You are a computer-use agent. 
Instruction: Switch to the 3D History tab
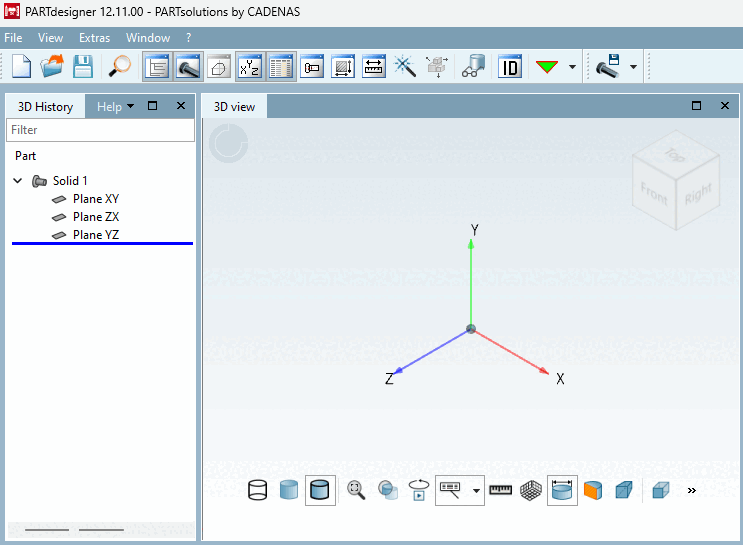[45, 107]
